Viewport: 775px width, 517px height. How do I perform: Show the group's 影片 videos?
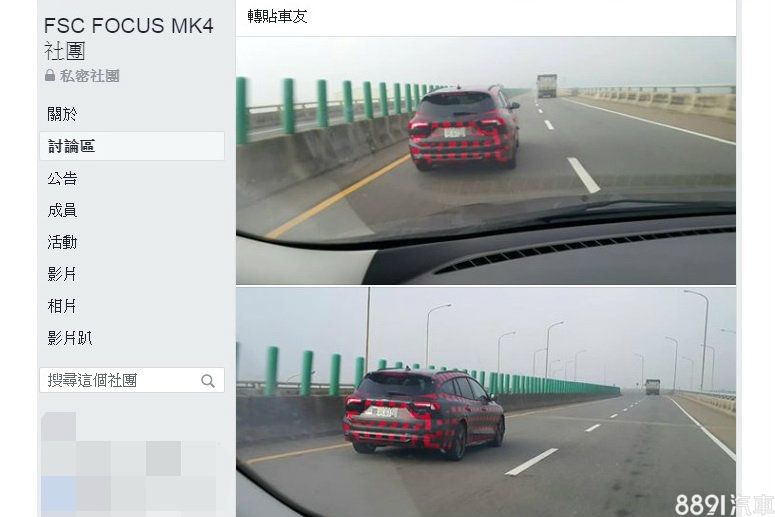point(62,274)
